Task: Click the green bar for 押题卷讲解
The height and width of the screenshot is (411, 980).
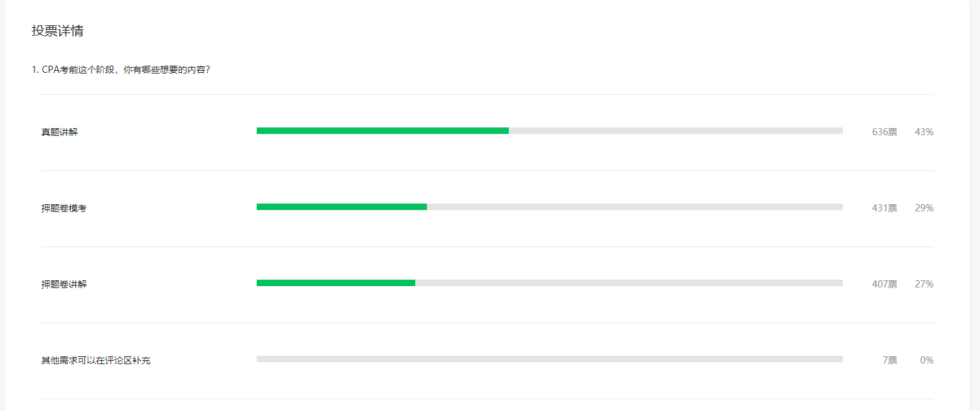Action: tap(336, 283)
